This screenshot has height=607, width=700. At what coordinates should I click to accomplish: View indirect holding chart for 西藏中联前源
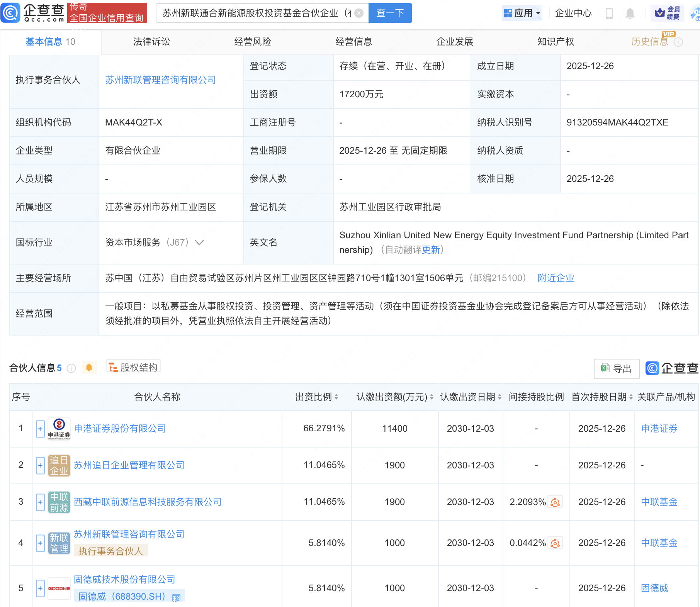point(555,502)
